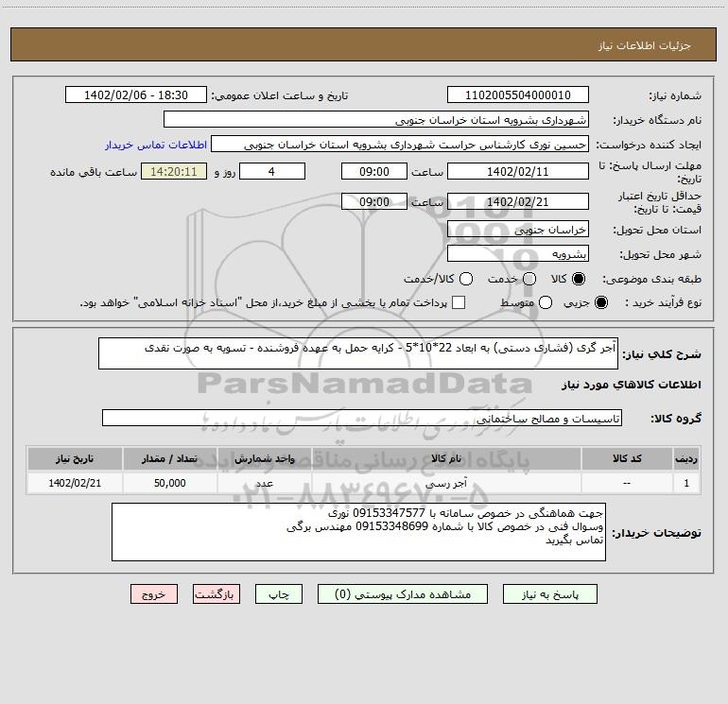Click the بازگشت back button
The image size is (728, 704).
tap(217, 594)
